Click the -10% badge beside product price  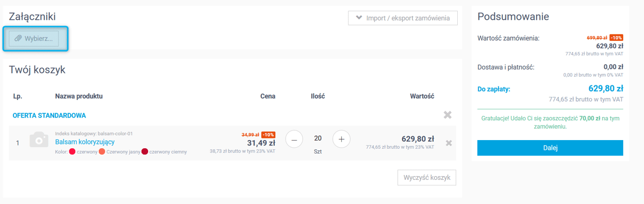click(268, 134)
